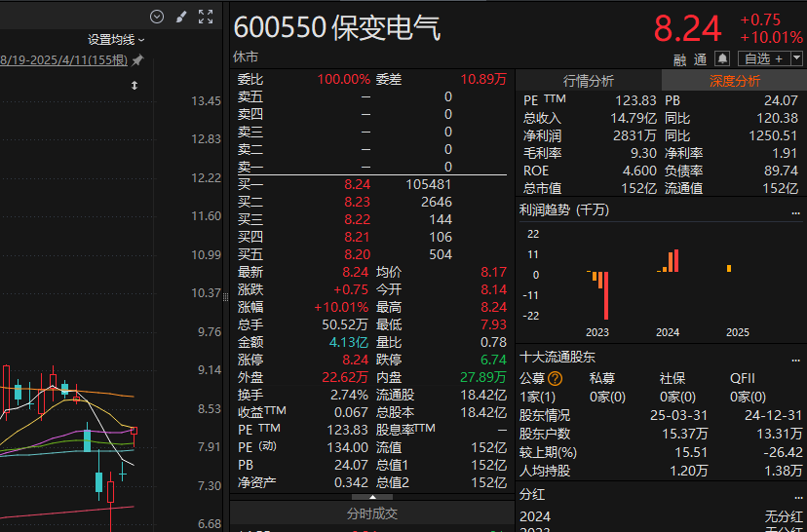Click the 较上期(%) -26.42 value
807x532 pixels.
click(783, 452)
